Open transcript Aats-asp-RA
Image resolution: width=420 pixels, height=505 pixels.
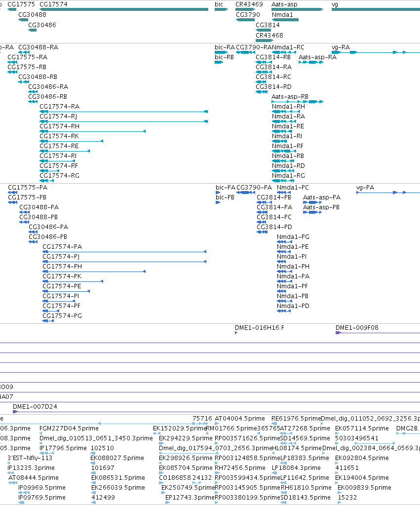[x=317, y=57]
